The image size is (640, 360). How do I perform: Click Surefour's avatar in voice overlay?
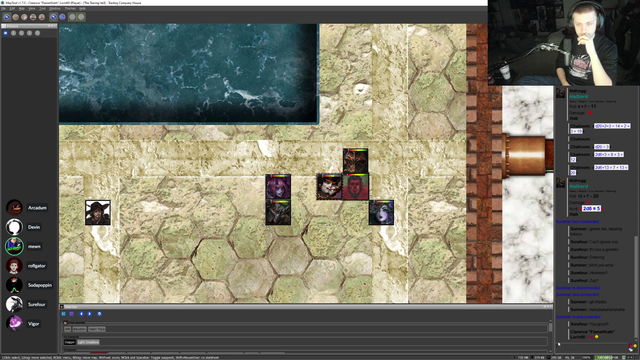pyautogui.click(x=14, y=304)
